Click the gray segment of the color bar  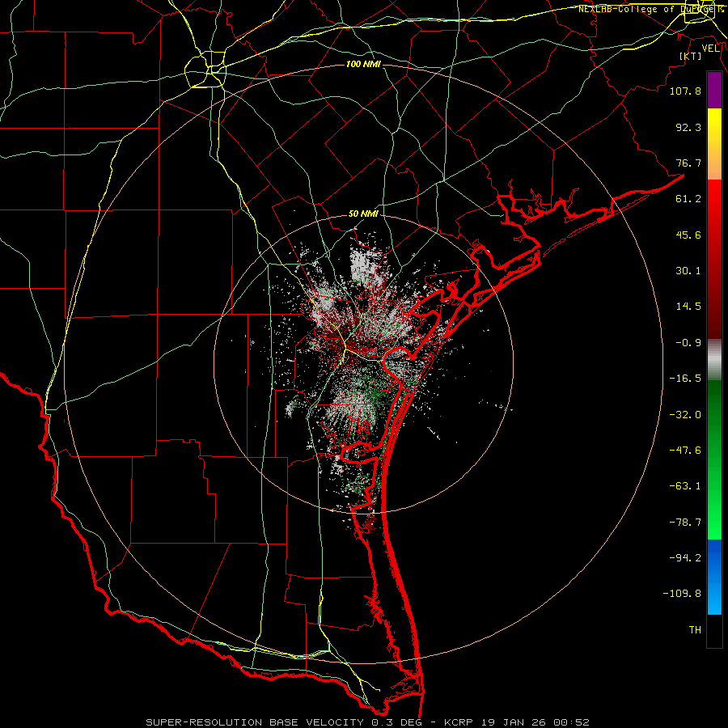pyautogui.click(x=714, y=360)
